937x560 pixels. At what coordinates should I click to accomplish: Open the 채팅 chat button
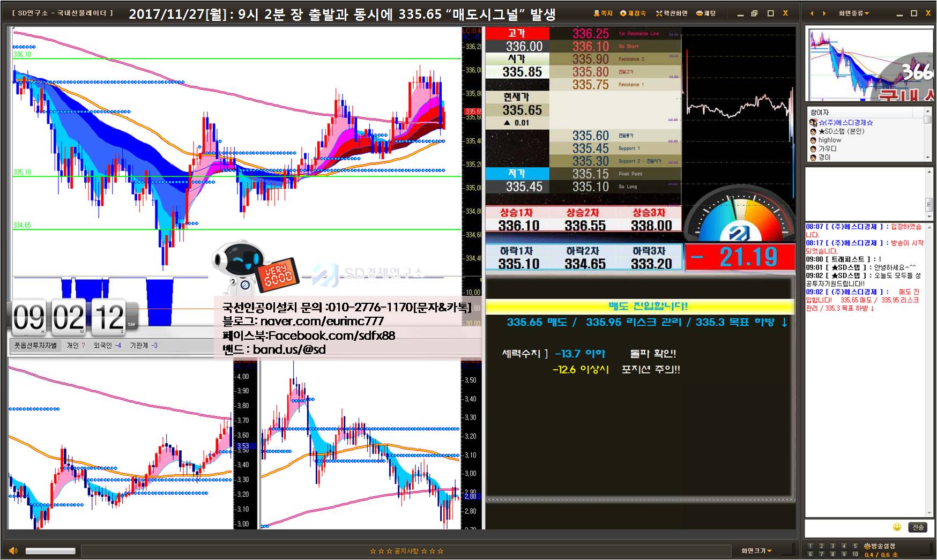[x=706, y=13]
